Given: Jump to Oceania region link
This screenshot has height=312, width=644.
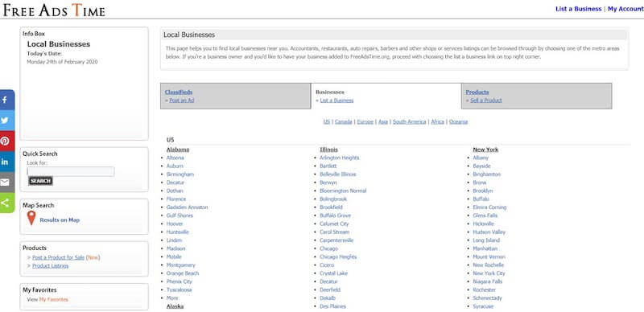Looking at the screenshot, I should click(458, 121).
